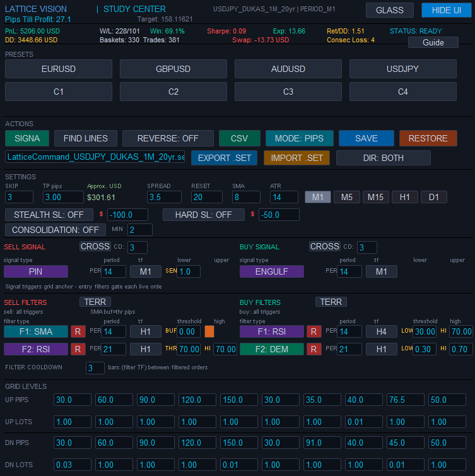This screenshot has width=475, height=476.
Task: Click the green SIGNA action button
Action: (x=27, y=138)
